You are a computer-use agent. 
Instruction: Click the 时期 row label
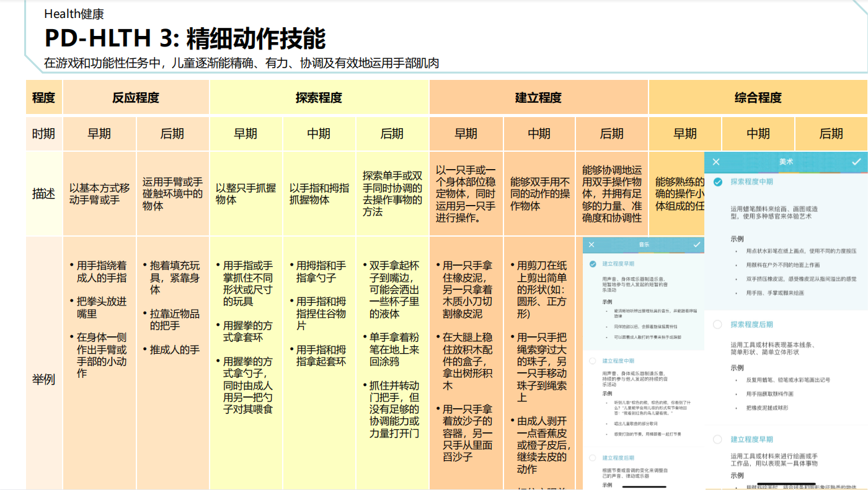[44, 134]
